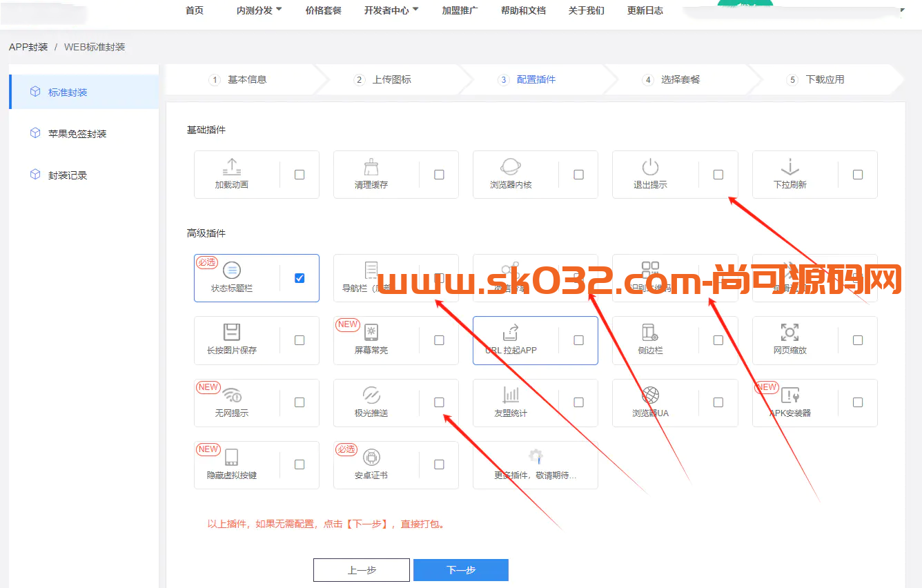Open the 价格套餐 menu item
Viewport: 922px width, 588px height.
[x=324, y=10]
